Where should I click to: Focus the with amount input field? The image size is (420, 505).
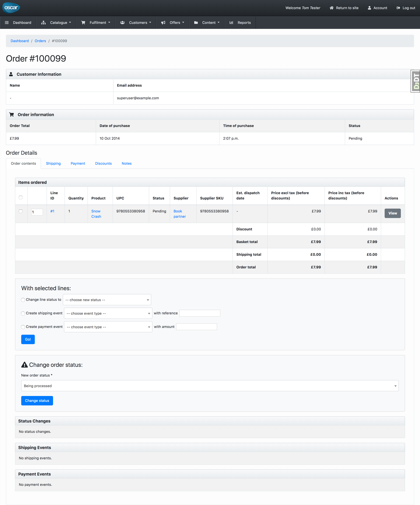tap(197, 327)
